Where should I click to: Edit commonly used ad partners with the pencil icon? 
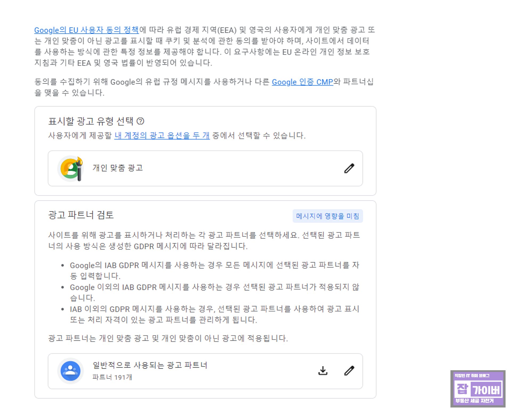point(349,370)
